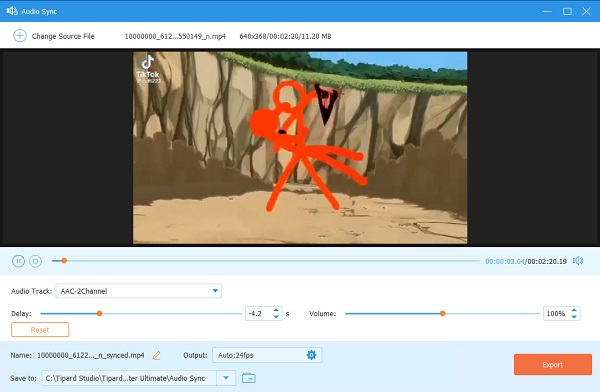
Task: Increase the delay value with up arrow
Action: coord(276,310)
